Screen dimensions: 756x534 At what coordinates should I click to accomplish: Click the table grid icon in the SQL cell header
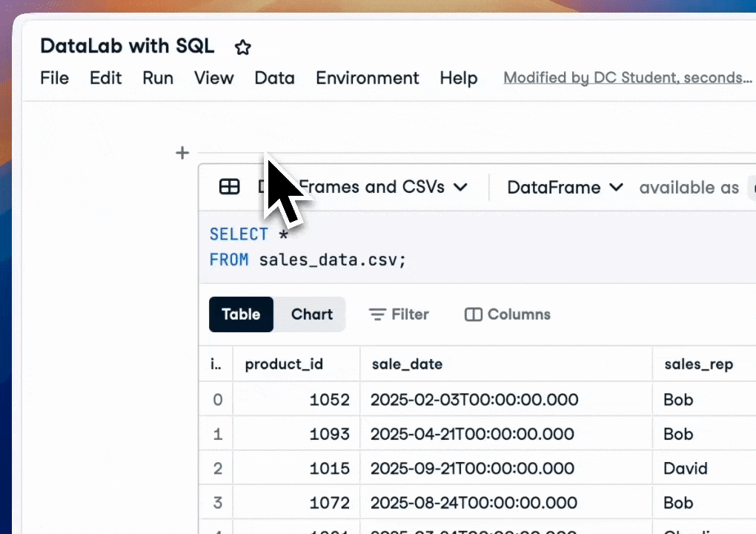(x=230, y=186)
